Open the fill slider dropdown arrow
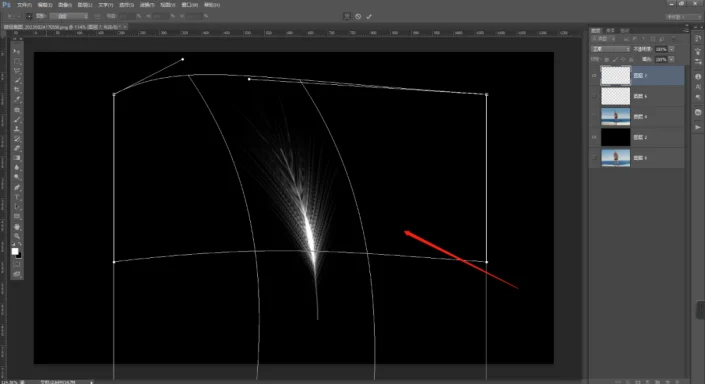The width and height of the screenshot is (705, 384). [671, 59]
